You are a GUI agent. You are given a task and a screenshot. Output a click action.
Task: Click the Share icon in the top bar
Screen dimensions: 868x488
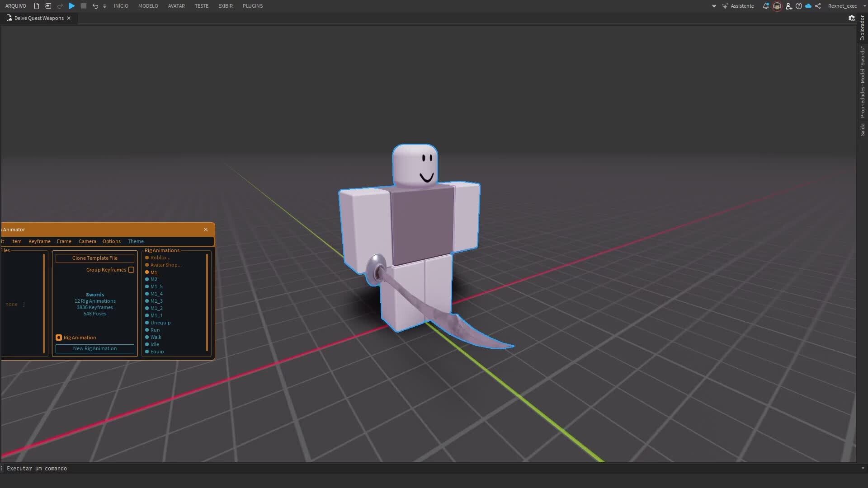[x=818, y=6]
